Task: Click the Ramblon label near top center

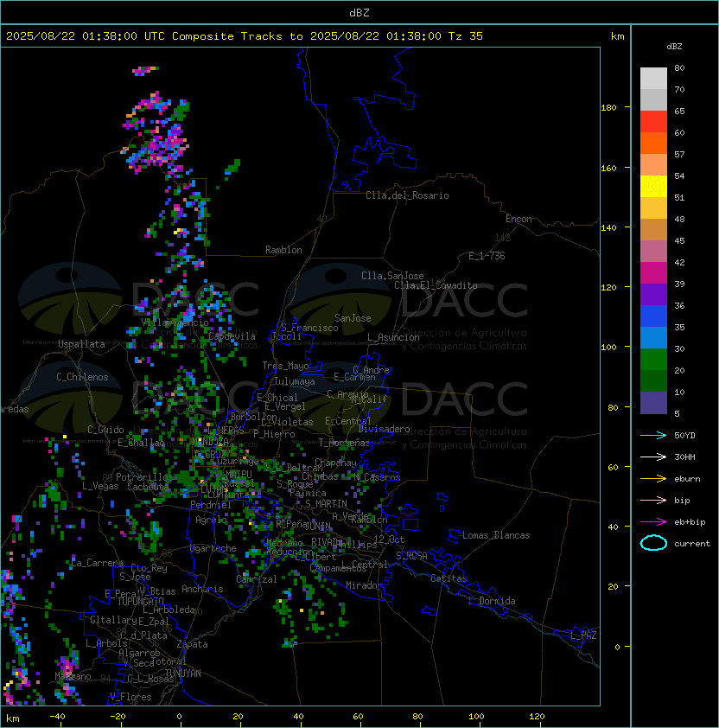Action: click(x=283, y=250)
